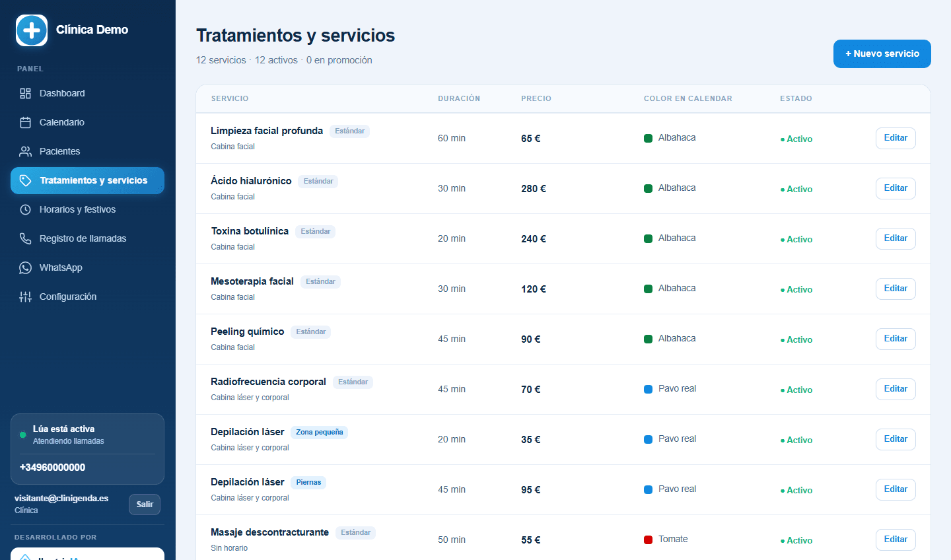The image size is (951, 560).
Task: Click the phone number +34960000000
Action: point(53,467)
